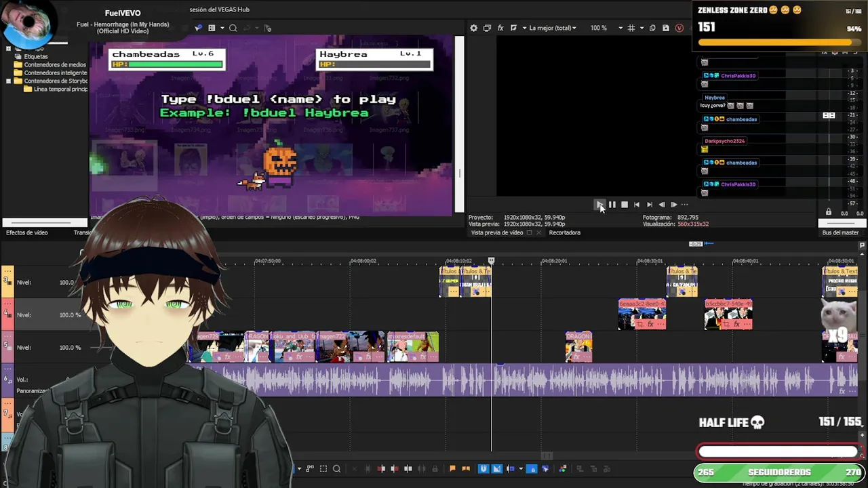Click the timeline horizontal scrollbar handle
Viewport: 868px width, 488px height.
[547, 455]
